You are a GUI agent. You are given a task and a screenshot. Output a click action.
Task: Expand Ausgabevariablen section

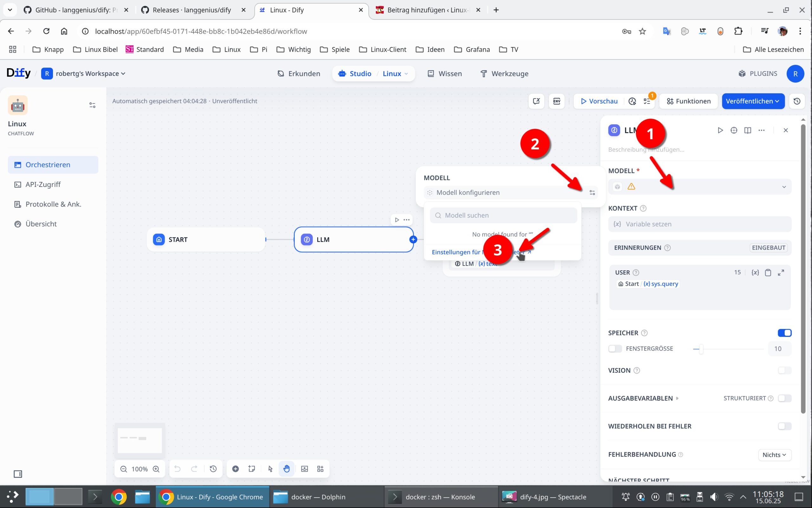click(x=644, y=399)
